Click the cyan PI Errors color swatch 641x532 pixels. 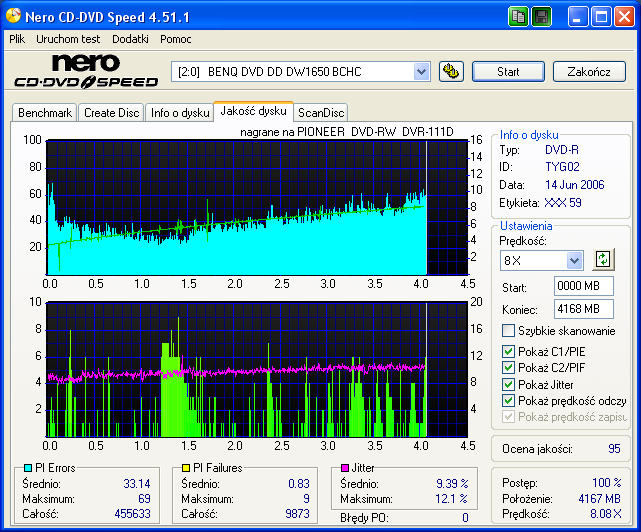coord(28,468)
